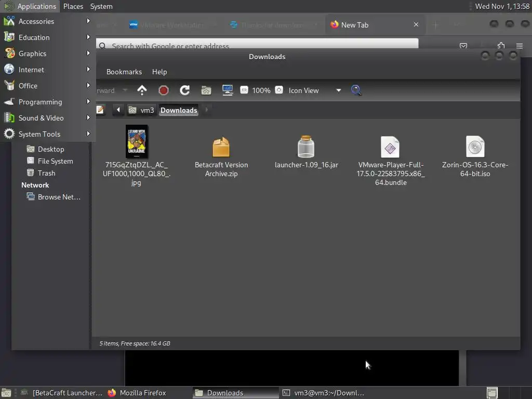This screenshot has width=532, height=399.
Task: Click the zoom out minus icon
Action: (x=244, y=90)
